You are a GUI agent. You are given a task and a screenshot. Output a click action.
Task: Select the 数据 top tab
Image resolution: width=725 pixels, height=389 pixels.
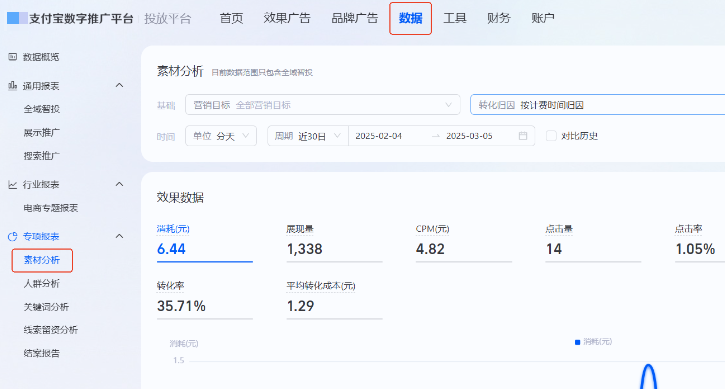click(x=411, y=19)
